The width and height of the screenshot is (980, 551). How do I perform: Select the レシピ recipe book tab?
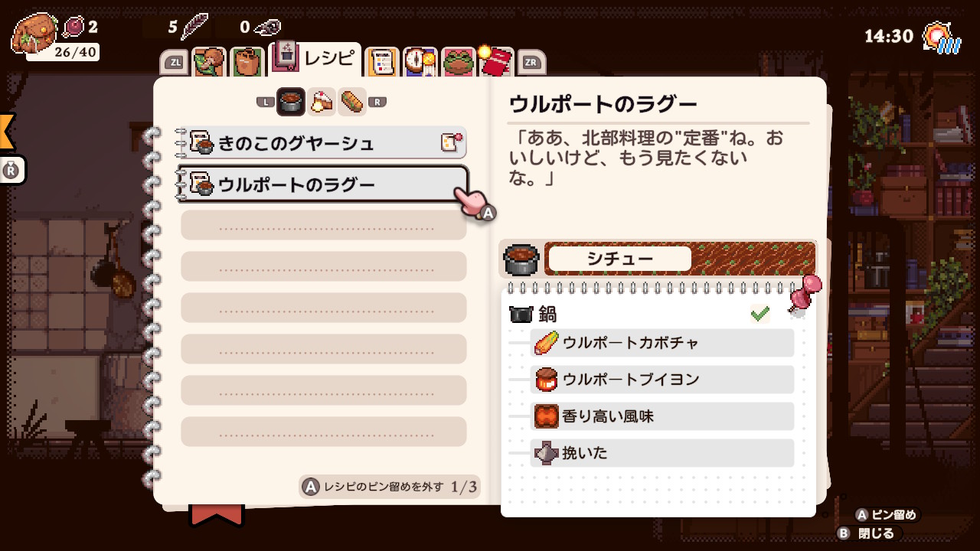point(315,59)
